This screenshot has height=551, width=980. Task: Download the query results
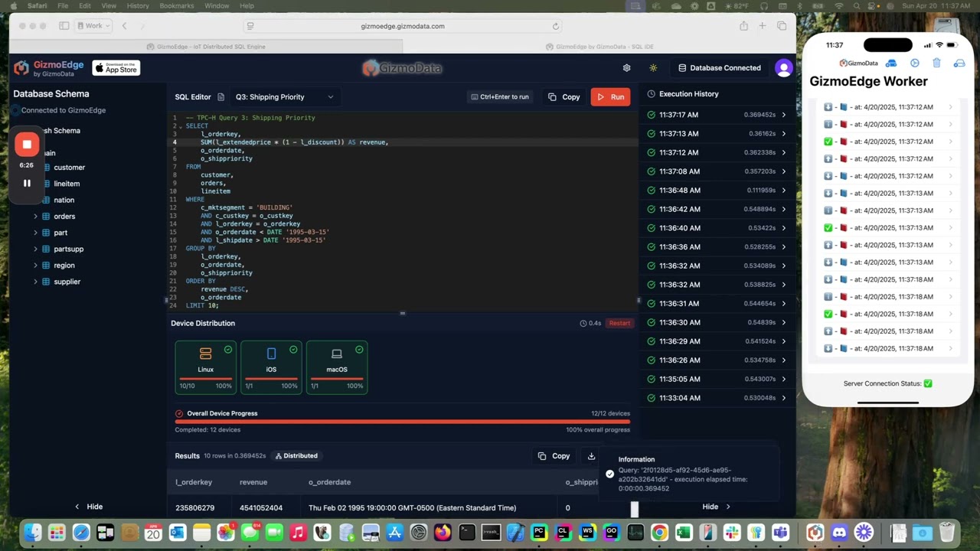tap(591, 456)
